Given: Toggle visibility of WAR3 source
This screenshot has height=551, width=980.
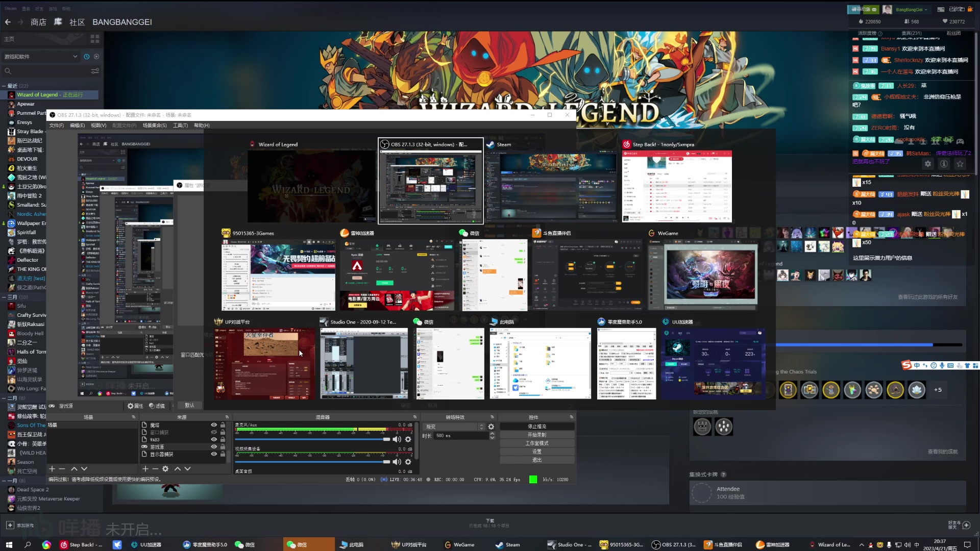Looking at the screenshot, I should (214, 439).
